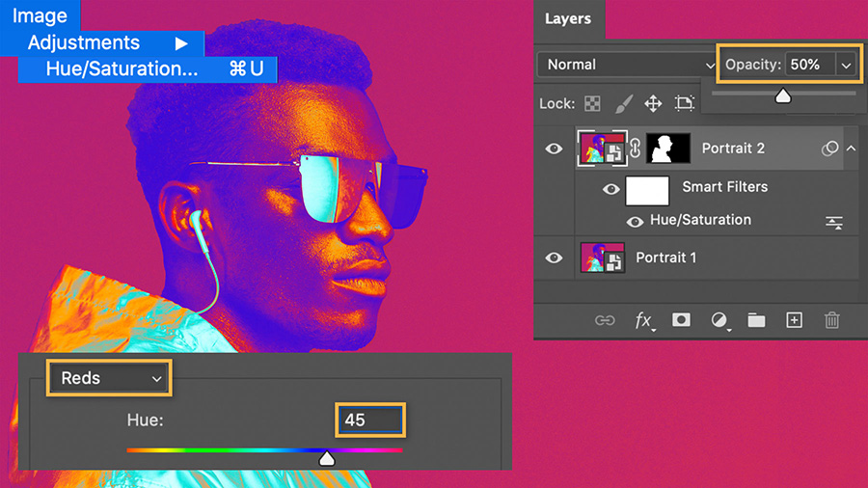Click the rainbow Hue slider track
Screen dimensions: 868x488
coord(264,450)
